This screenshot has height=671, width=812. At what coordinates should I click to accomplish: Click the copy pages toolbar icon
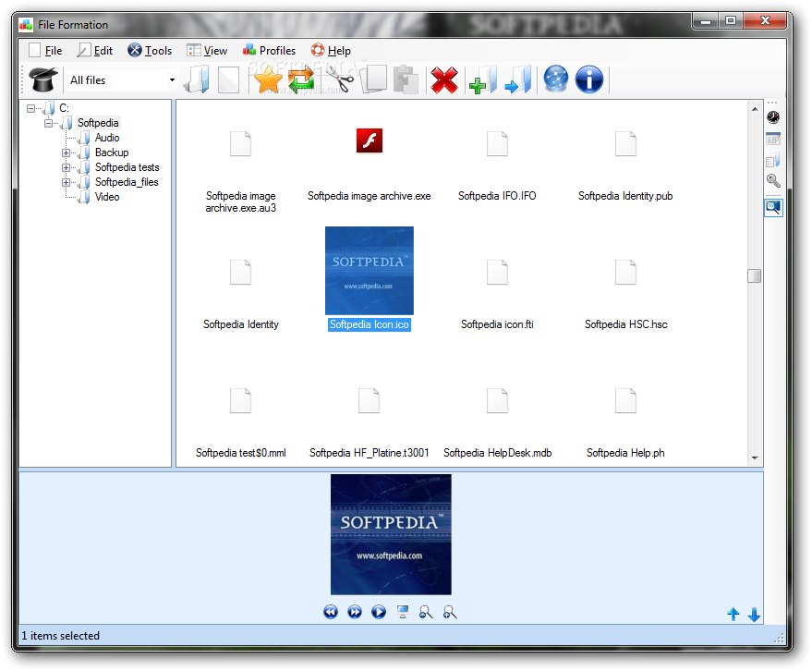(x=374, y=79)
